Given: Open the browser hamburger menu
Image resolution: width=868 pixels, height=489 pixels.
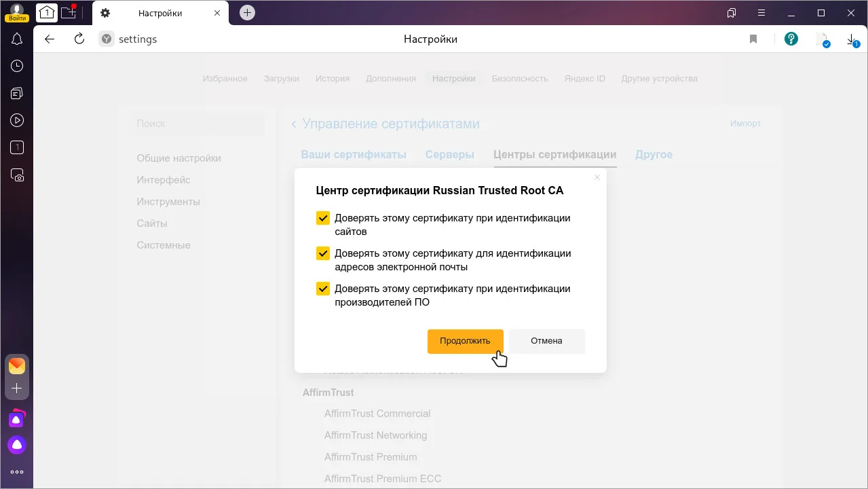Looking at the screenshot, I should click(761, 13).
